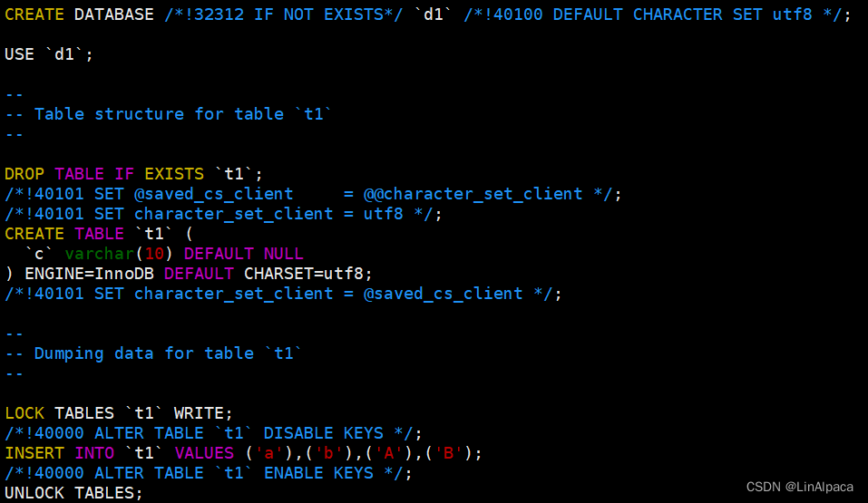Click the varchar data type keyword
The width and height of the screenshot is (868, 503).
tap(100, 254)
